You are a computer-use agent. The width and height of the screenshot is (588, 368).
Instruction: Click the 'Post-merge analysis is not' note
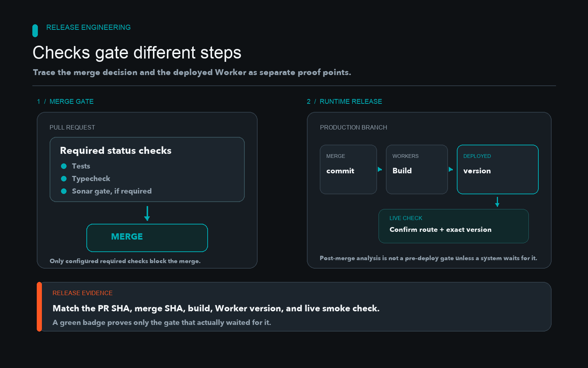click(429, 258)
